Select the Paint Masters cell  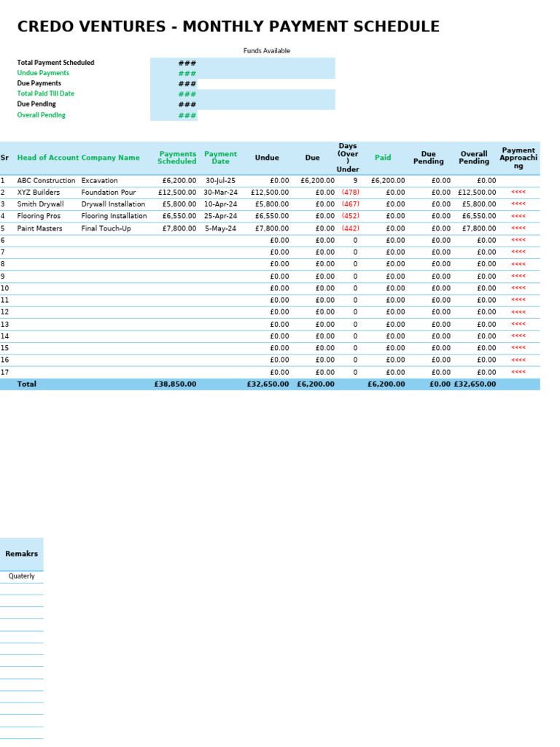(39, 228)
